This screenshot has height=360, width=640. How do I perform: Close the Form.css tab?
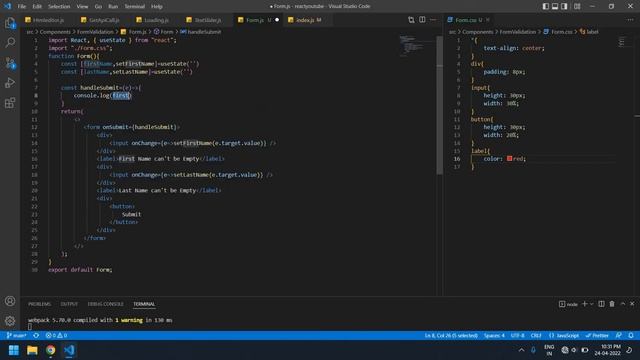click(x=488, y=20)
